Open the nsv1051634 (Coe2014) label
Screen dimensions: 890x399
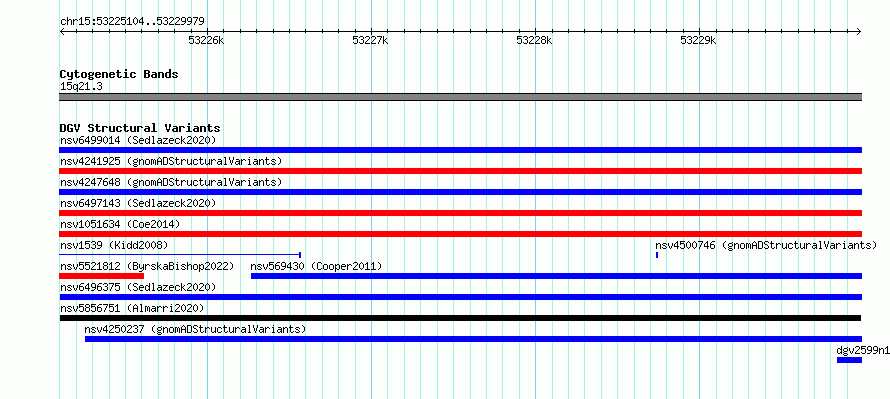pyautogui.click(x=120, y=224)
